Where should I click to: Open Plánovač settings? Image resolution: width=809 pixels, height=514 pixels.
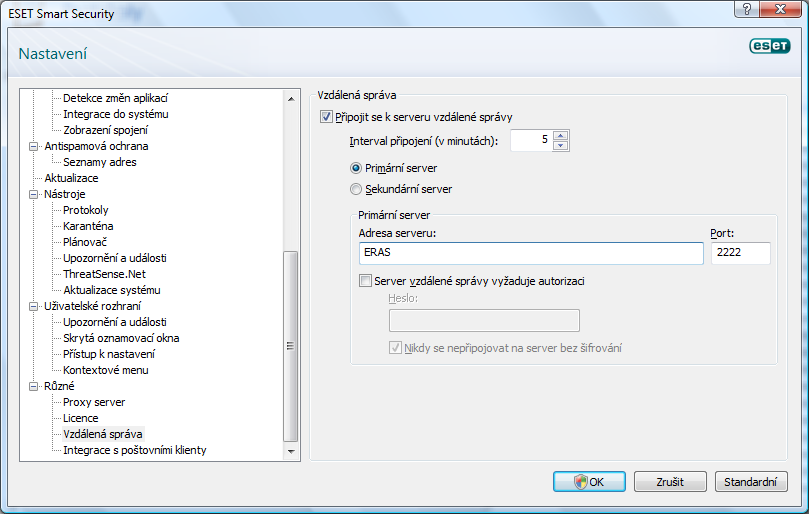click(x=85, y=242)
